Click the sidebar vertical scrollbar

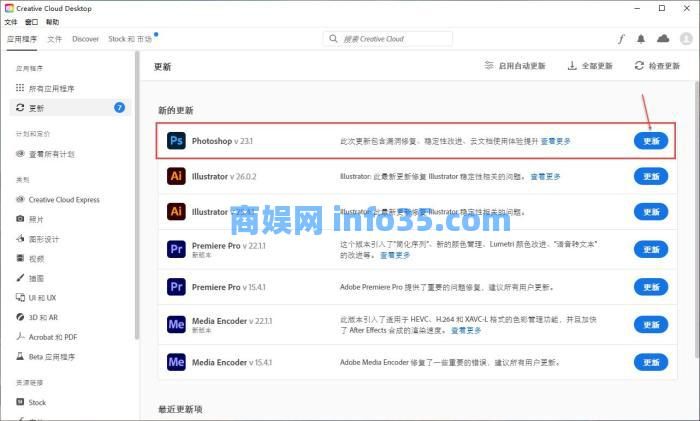[137, 196]
